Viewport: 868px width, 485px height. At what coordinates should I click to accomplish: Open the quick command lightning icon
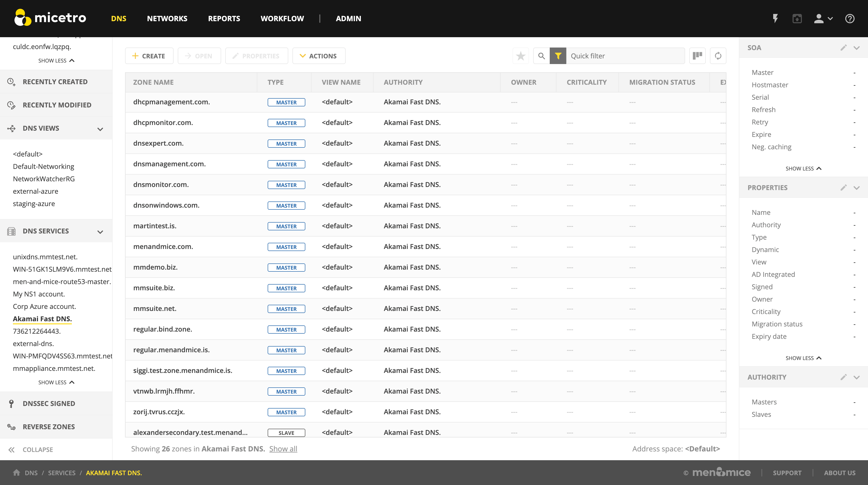[x=775, y=19]
